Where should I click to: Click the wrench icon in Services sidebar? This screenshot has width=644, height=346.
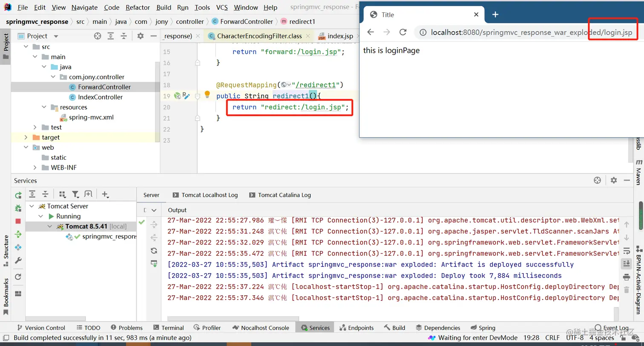coord(18,260)
